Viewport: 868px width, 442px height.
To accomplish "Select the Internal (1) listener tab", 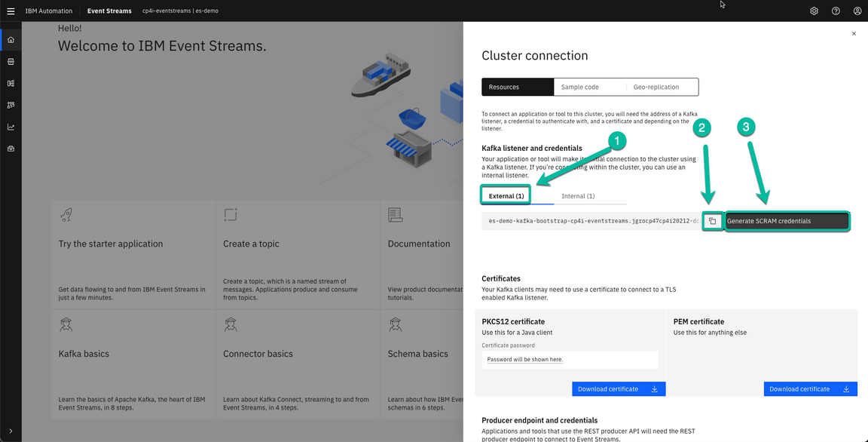I will [x=577, y=195].
